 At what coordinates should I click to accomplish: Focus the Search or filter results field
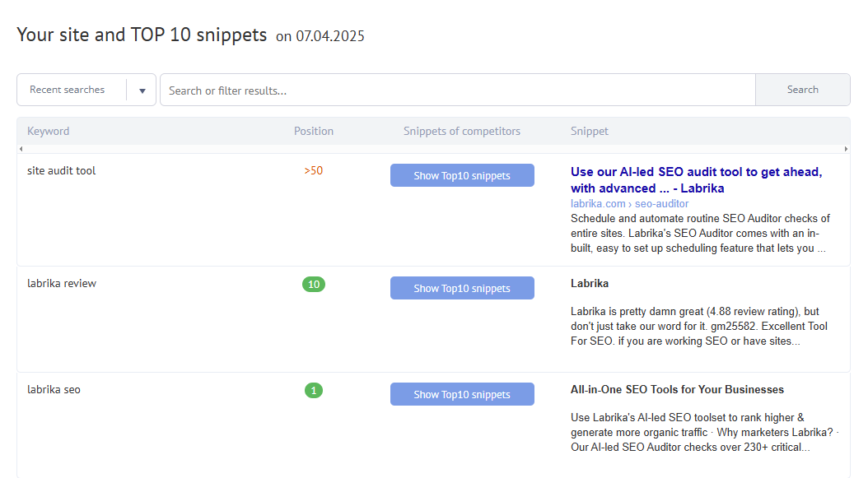pos(458,90)
